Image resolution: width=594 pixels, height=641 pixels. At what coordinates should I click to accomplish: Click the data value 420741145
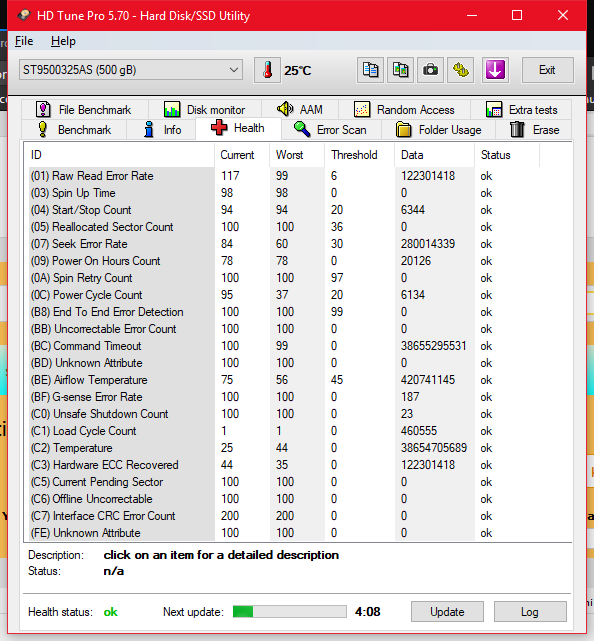pyautogui.click(x=428, y=380)
